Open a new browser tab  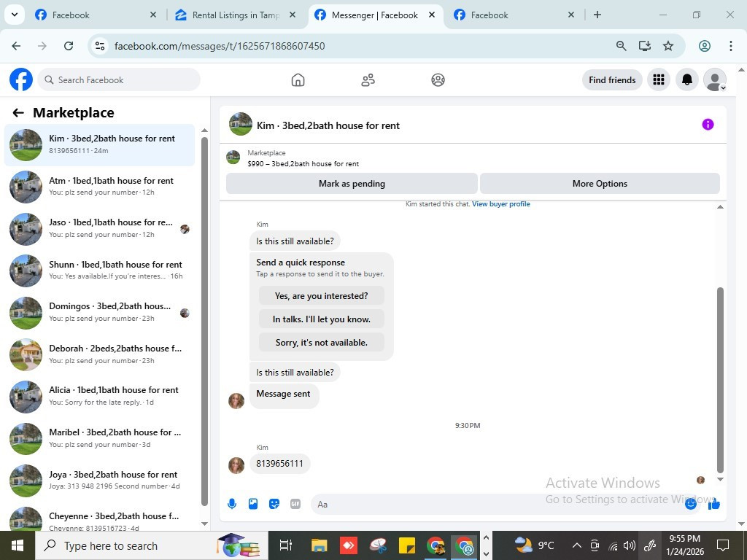597,15
